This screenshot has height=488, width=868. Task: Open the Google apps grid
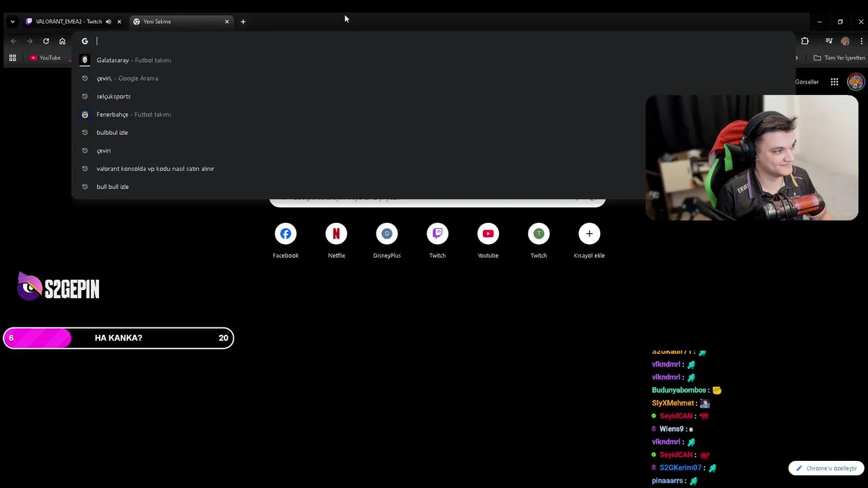click(x=835, y=82)
